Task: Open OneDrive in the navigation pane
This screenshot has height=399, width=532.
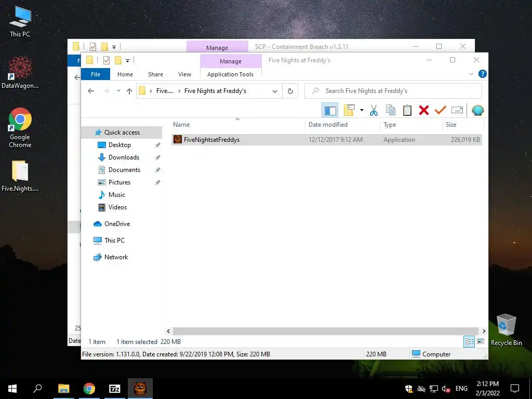Action: (117, 224)
